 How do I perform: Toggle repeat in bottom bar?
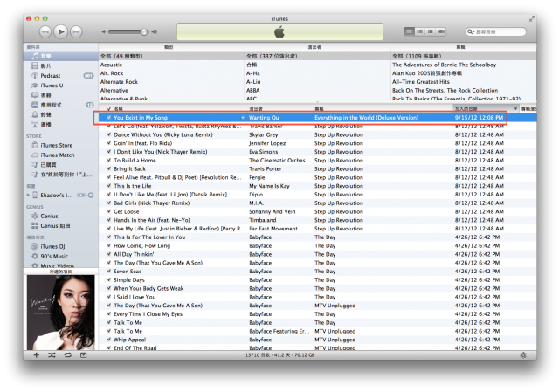tap(68, 355)
